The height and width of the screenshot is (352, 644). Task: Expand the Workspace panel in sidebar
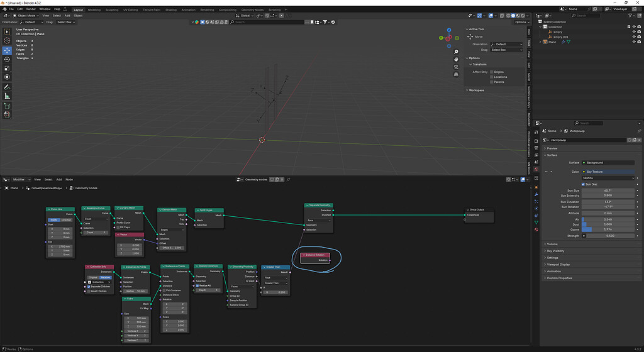476,91
